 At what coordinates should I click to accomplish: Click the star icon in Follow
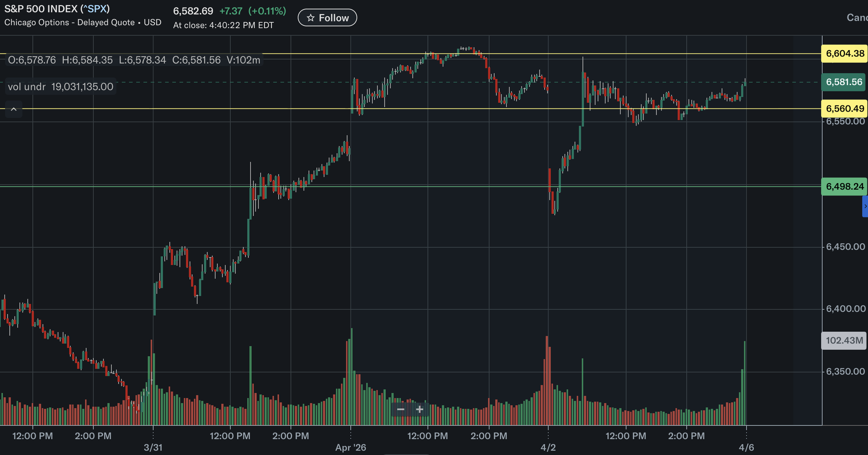click(x=310, y=18)
